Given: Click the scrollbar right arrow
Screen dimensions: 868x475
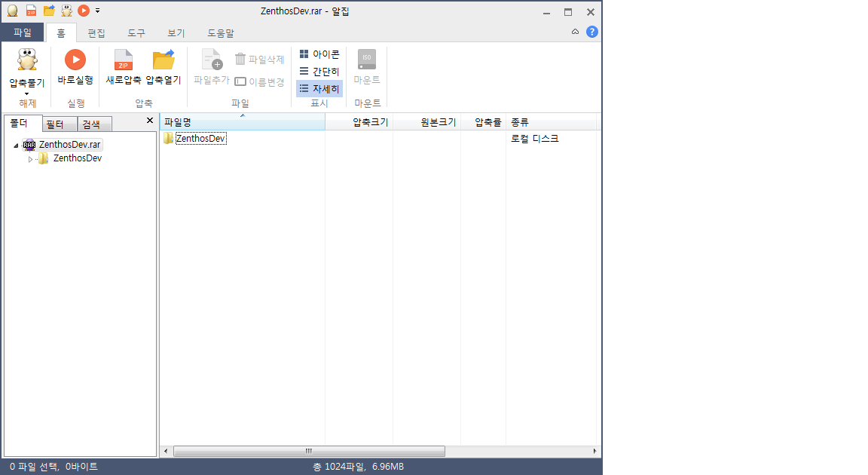Looking at the screenshot, I should pos(594,451).
